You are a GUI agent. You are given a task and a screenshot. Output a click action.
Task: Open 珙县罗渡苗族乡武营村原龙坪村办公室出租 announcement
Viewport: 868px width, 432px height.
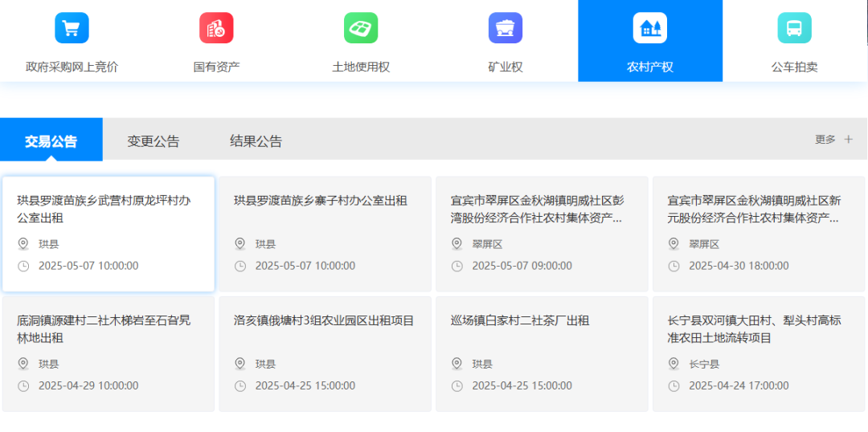pyautogui.click(x=104, y=209)
